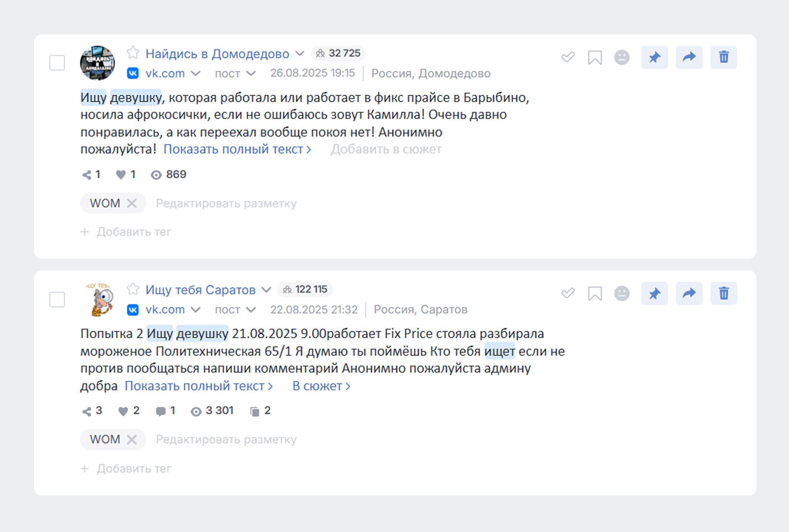The width and height of the screenshot is (789, 532).
Task: Set sentiment face on Домодедово post
Action: [622, 57]
